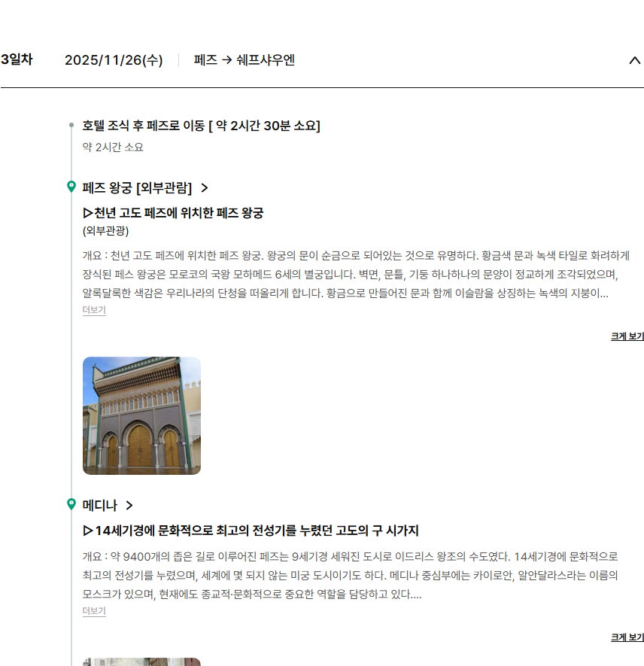Image resolution: width=644 pixels, height=666 pixels.
Task: Expand 더보기 under 메디나 description
Action: (94, 611)
